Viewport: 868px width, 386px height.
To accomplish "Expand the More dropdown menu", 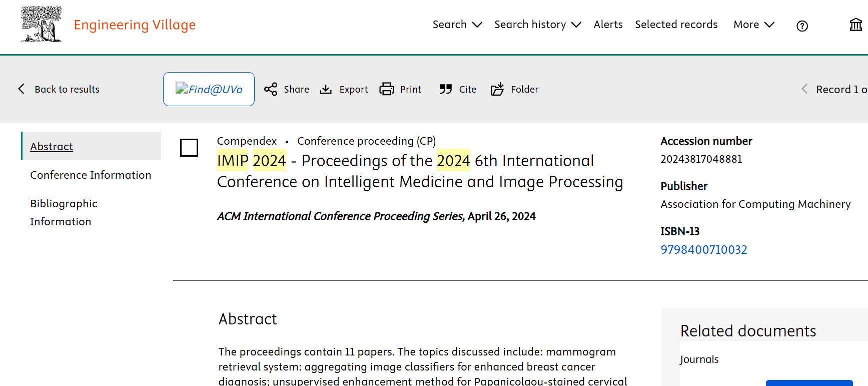I will 754,25.
